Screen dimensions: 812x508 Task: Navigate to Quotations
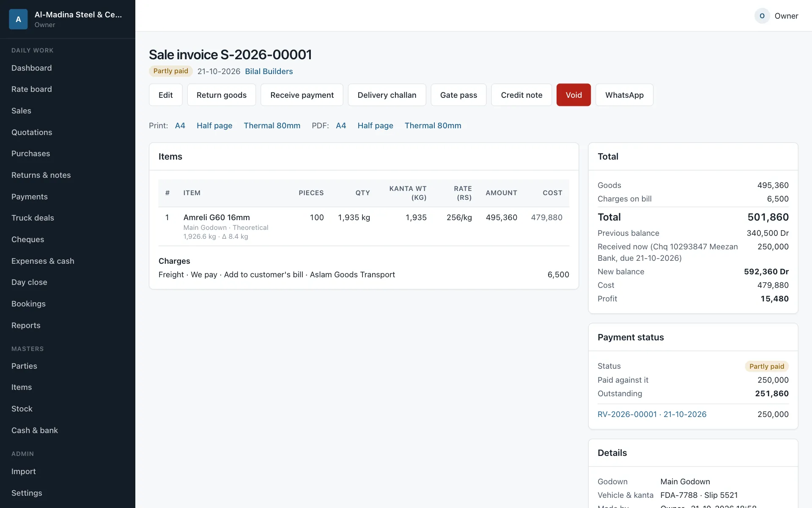coord(32,133)
